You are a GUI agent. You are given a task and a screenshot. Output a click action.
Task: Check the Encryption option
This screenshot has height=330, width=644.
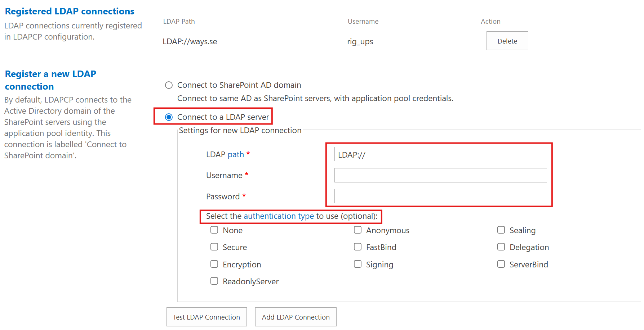tap(214, 264)
